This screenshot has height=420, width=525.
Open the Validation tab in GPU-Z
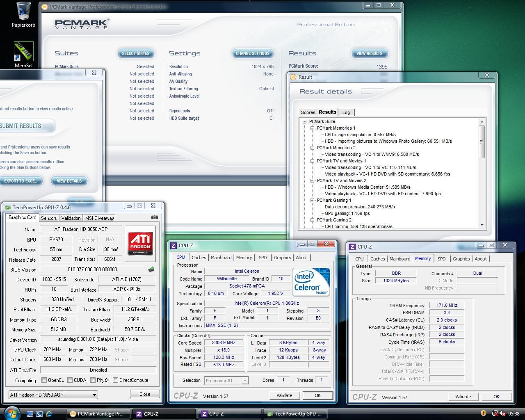71,218
